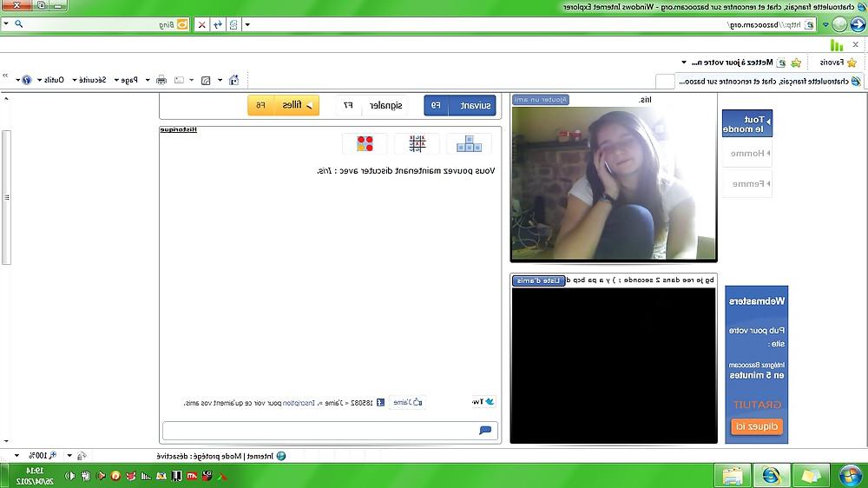Click the remote webcam video of Iris
This screenshot has width=868, height=488.
(x=614, y=183)
